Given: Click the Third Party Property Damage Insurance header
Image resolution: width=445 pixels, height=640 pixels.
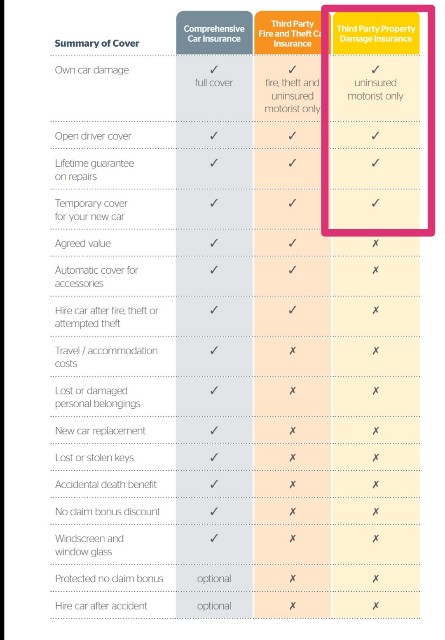Looking at the screenshot, I should pos(376,33).
